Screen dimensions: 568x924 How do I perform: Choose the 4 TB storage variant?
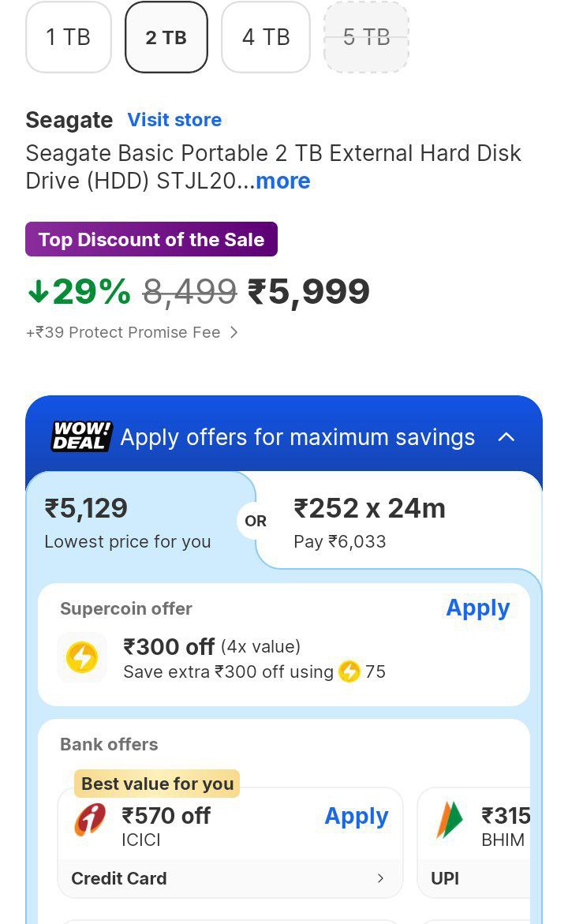tap(265, 37)
